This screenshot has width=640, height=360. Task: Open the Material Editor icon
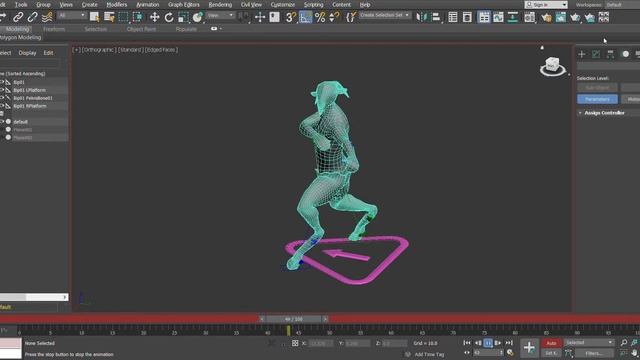pyautogui.click(x=529, y=17)
